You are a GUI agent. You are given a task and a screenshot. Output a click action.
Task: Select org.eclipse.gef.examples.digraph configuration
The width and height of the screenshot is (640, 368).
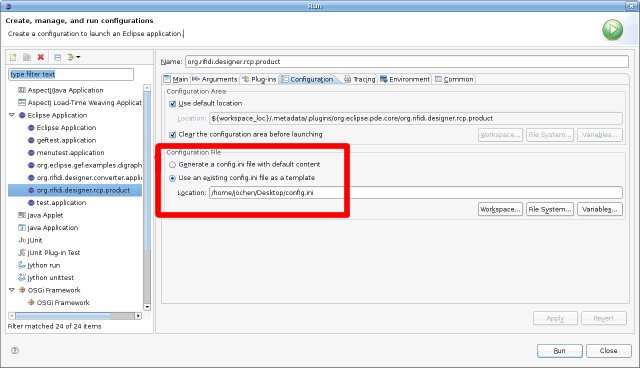click(x=85, y=165)
